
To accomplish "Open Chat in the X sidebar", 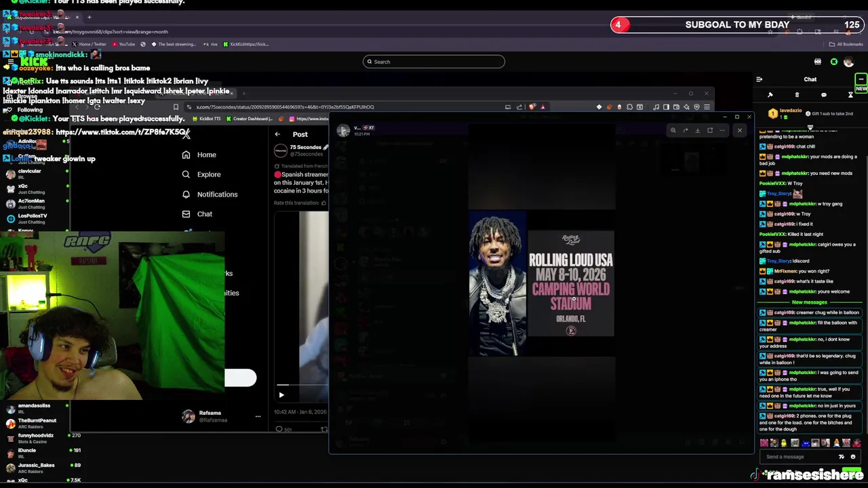I will 197,214.
